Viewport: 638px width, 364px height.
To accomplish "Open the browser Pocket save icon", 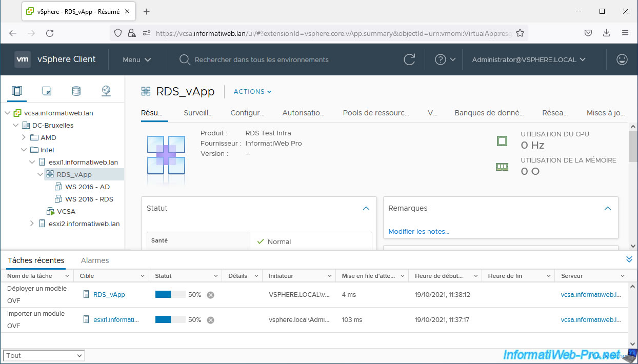I will 588,33.
